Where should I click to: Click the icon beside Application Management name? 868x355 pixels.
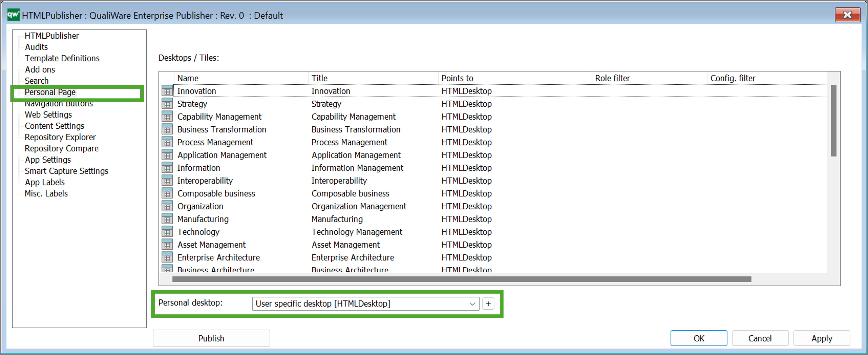pyautogui.click(x=167, y=155)
